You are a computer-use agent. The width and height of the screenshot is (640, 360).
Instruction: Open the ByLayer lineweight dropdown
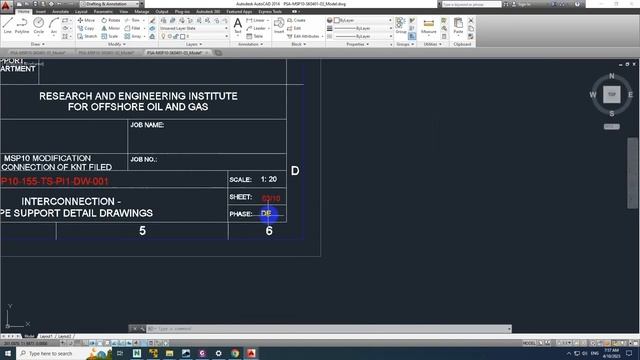point(363,28)
